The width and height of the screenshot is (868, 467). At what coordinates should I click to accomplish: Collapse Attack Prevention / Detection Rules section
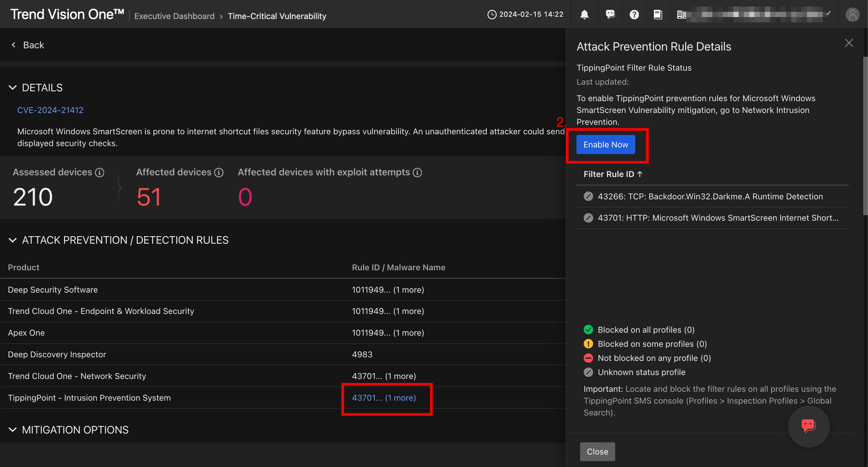tap(12, 240)
